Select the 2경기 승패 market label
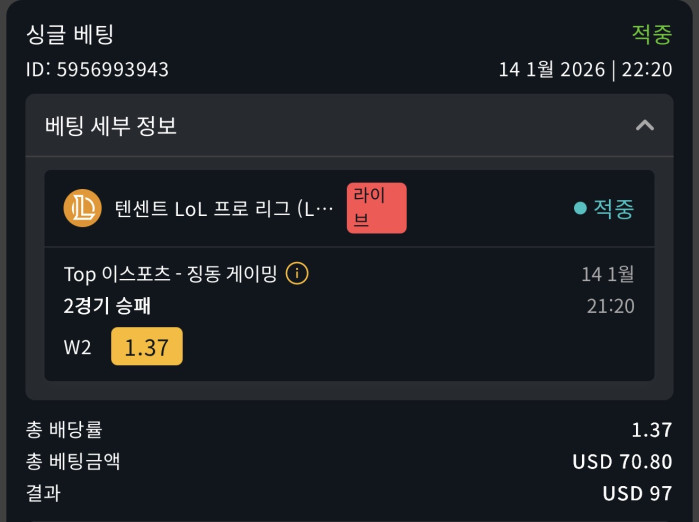Image resolution: width=699 pixels, height=522 pixels. (x=107, y=306)
